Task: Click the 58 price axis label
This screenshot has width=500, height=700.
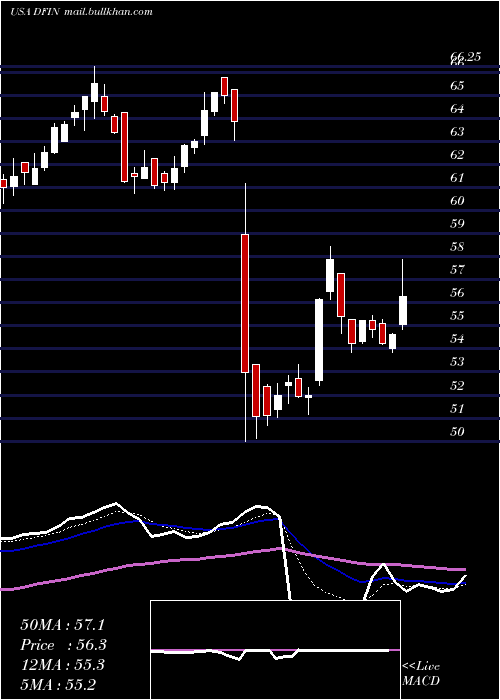Action: [x=457, y=247]
